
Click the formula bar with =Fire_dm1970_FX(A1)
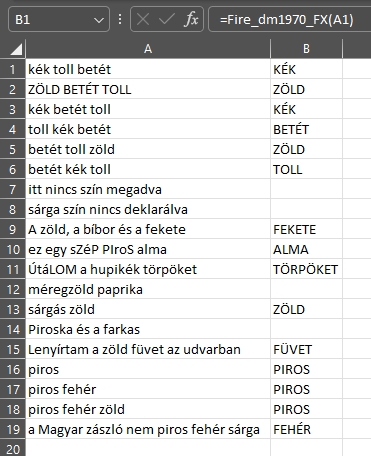coord(289,19)
